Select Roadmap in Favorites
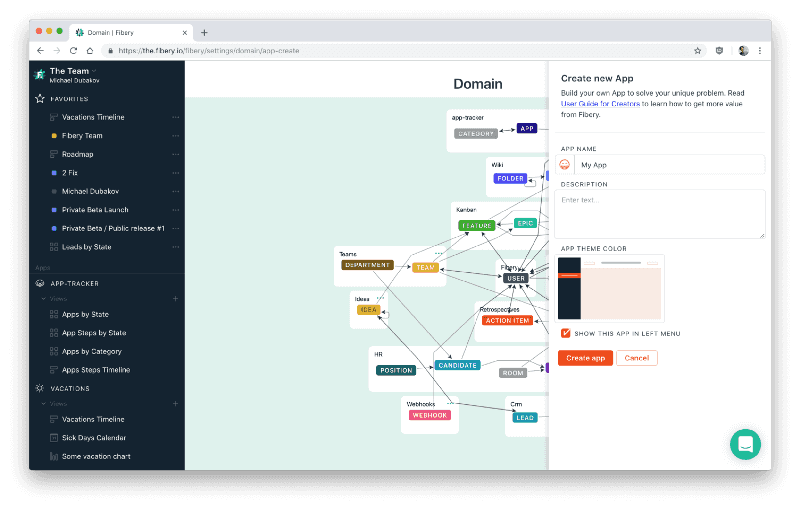Viewport: 800px width, 508px height. [79, 154]
